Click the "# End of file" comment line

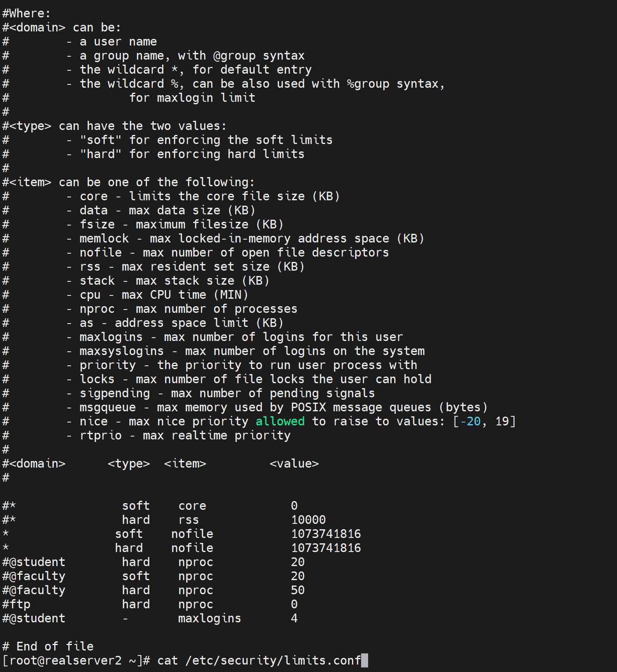48,646
